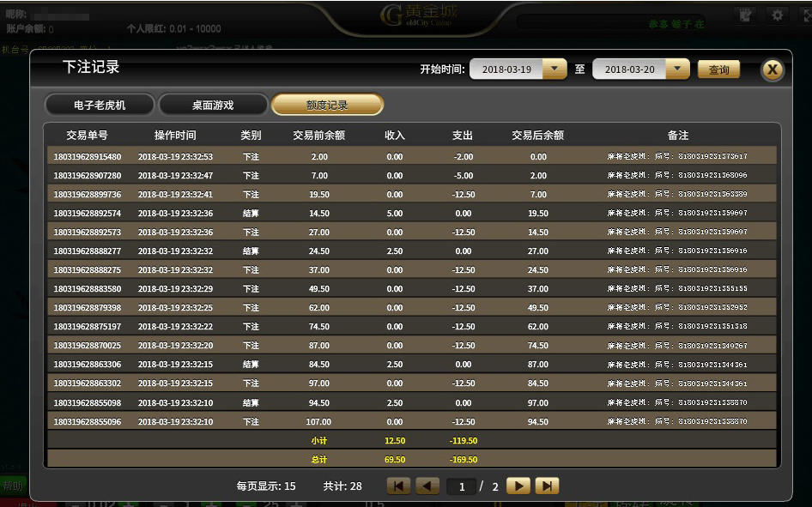Click the subtotal expense -119.50
812x507 pixels.
(x=463, y=441)
